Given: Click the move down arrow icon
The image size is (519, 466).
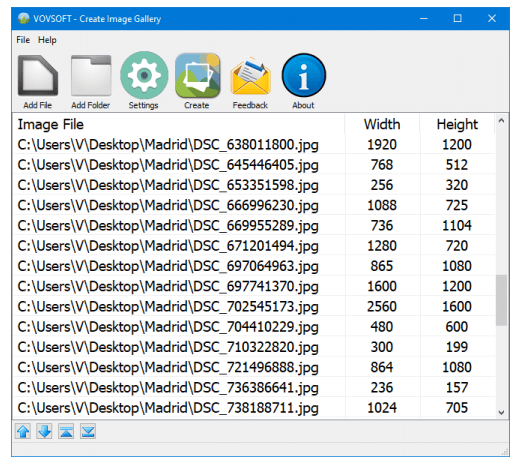Looking at the screenshot, I should tap(45, 431).
